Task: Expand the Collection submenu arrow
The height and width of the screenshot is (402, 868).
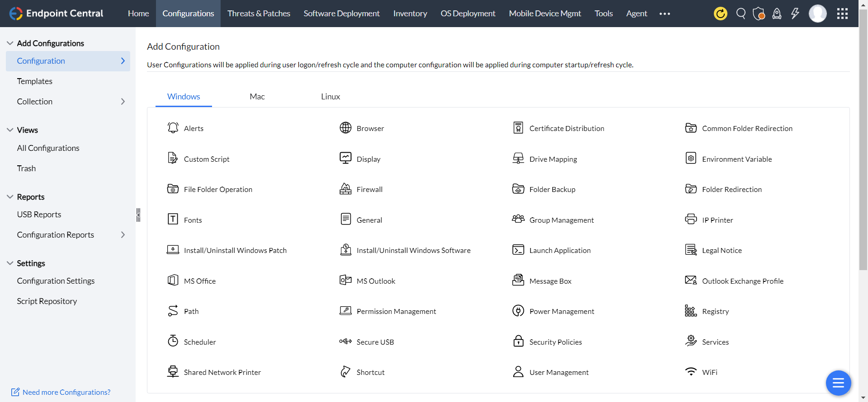Action: click(123, 102)
